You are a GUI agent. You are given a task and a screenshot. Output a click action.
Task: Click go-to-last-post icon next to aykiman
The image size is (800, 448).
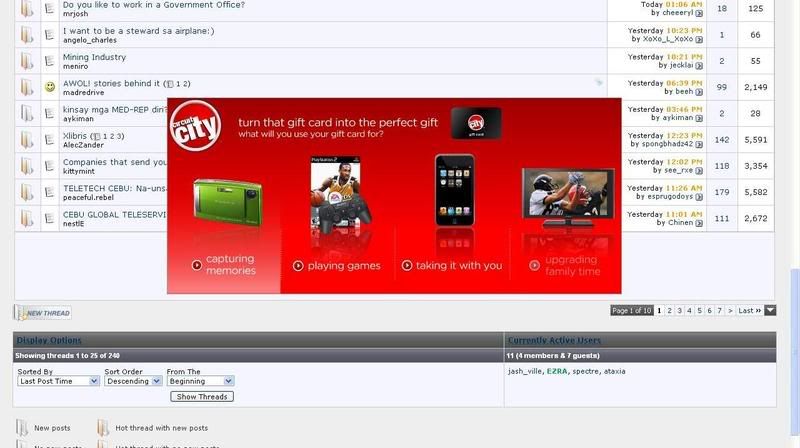click(699, 118)
